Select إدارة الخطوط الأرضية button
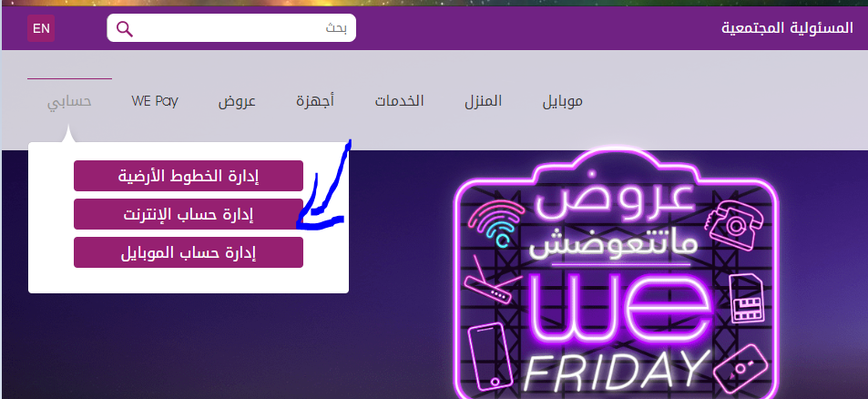 coord(189,176)
